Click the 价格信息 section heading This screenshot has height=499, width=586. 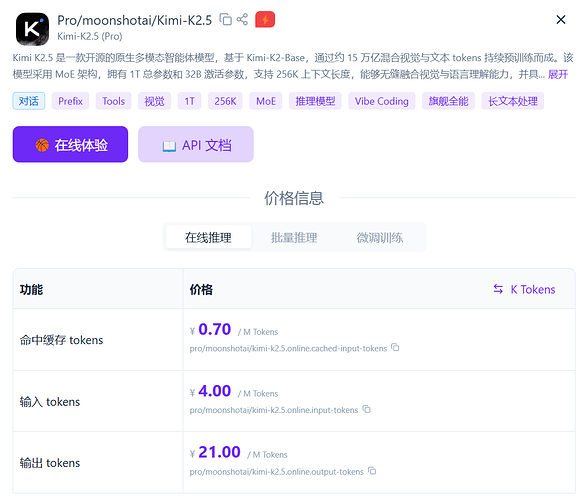(294, 198)
